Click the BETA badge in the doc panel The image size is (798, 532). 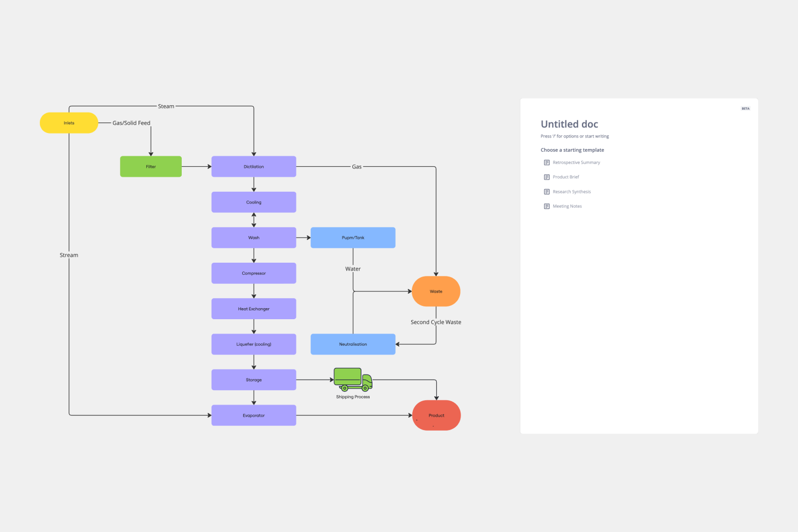tap(745, 109)
